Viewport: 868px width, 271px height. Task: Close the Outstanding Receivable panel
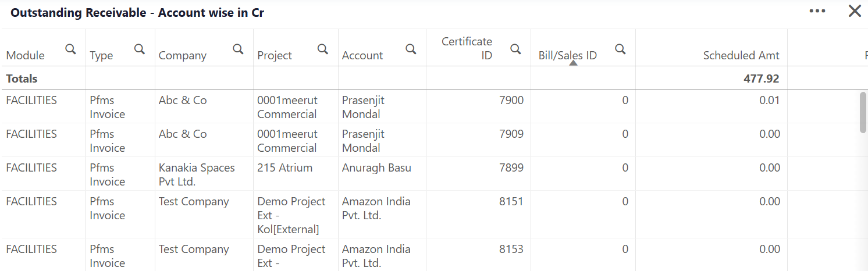pos(855,11)
